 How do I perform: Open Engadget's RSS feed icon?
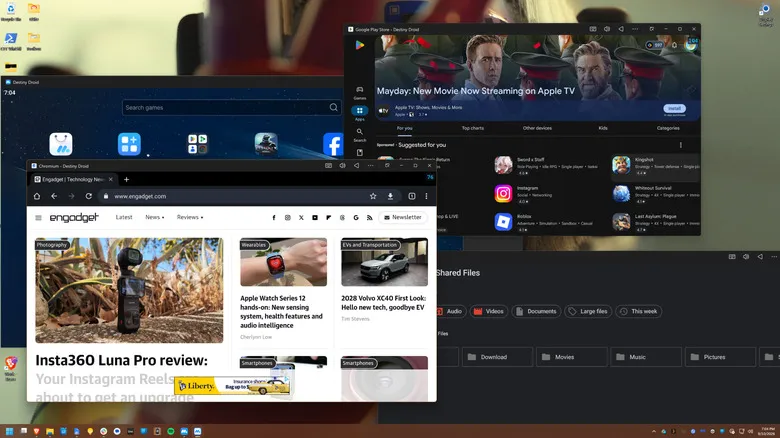[x=370, y=218]
